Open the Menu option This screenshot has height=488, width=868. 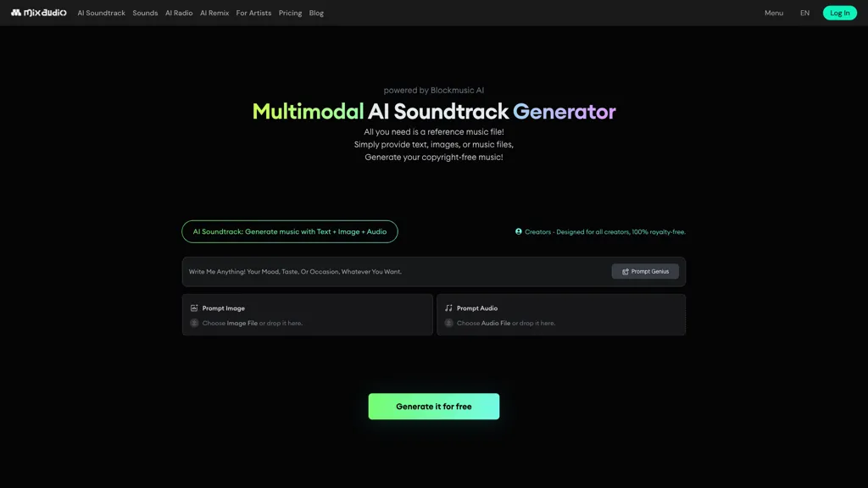[x=773, y=13]
